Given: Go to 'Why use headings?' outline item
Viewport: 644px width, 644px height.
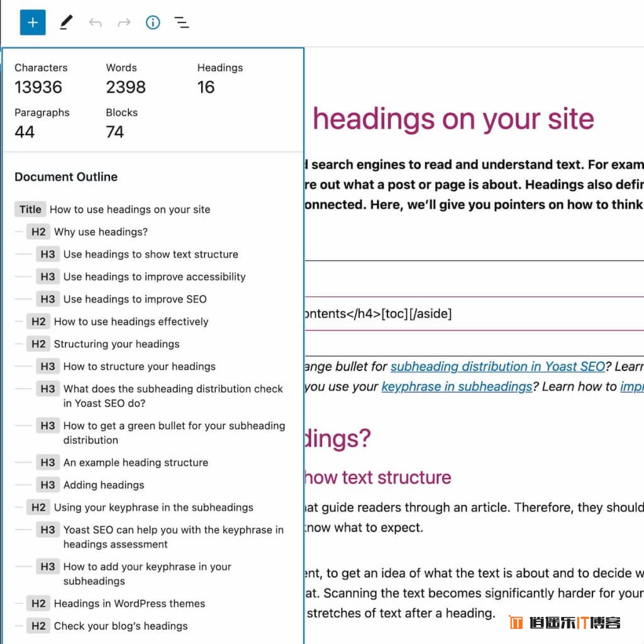Looking at the screenshot, I should tap(87, 231).
